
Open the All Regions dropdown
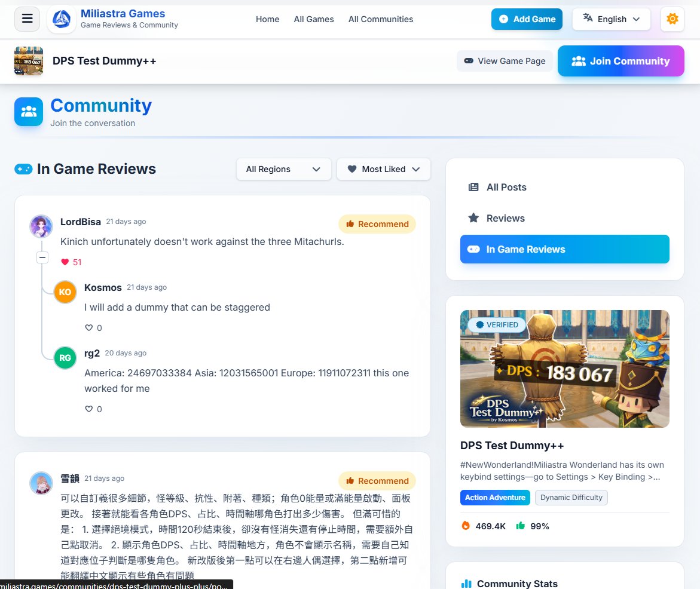(x=283, y=169)
